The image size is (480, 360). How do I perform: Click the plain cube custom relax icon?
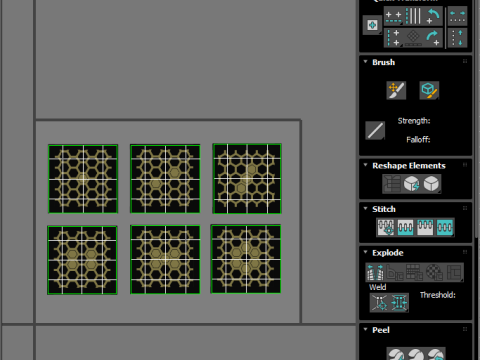pyautogui.click(x=431, y=184)
